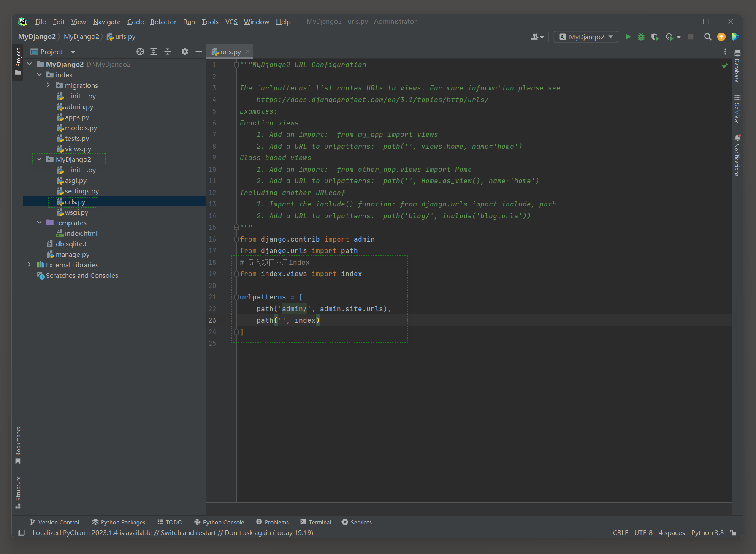Screen dimensions: 756x554
Task: Click the 4 spaces indent setting
Action: (x=672, y=533)
